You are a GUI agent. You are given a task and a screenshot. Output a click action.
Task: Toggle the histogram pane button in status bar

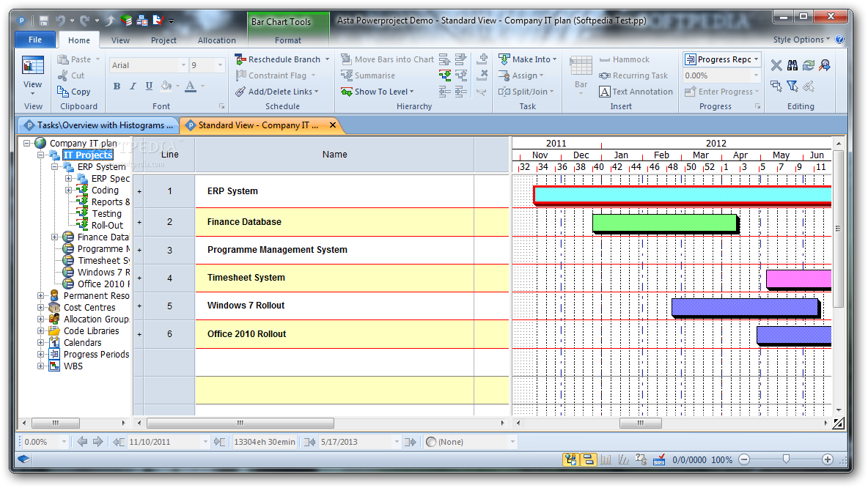point(606,459)
